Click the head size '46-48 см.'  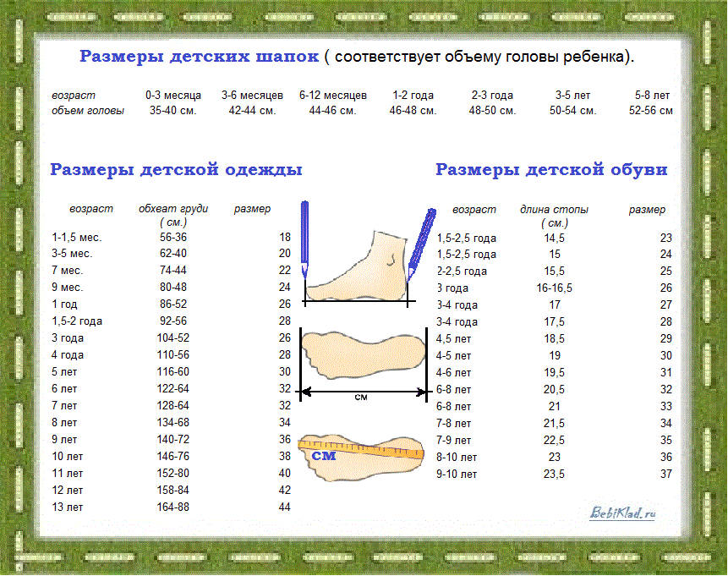(413, 111)
